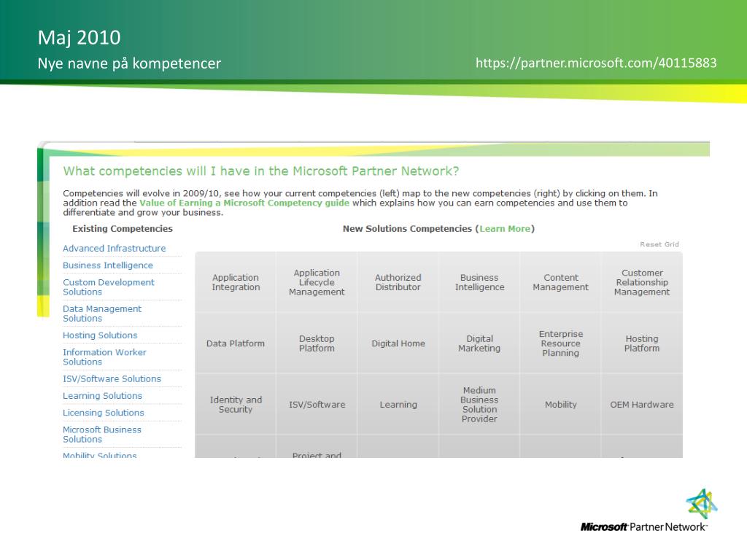Click Reset Grid
The height and width of the screenshot is (560, 747).
click(659, 244)
